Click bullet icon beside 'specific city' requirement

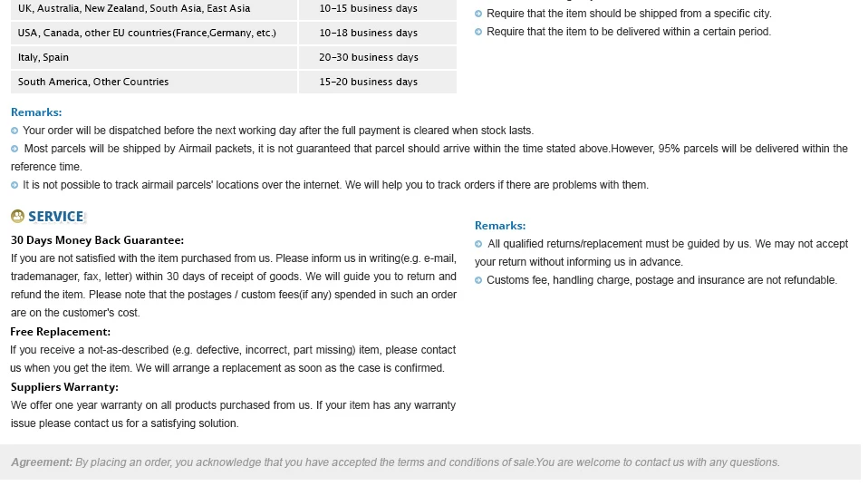pos(478,14)
